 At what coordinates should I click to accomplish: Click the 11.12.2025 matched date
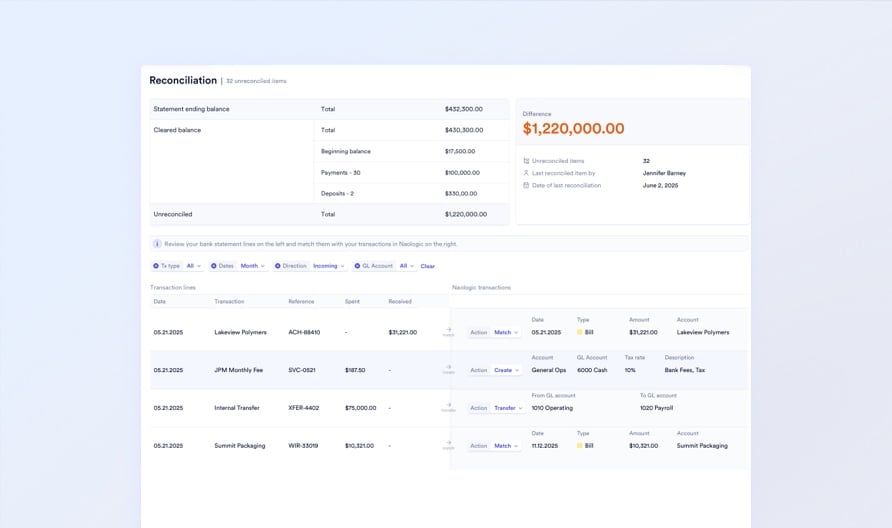[x=545, y=446]
